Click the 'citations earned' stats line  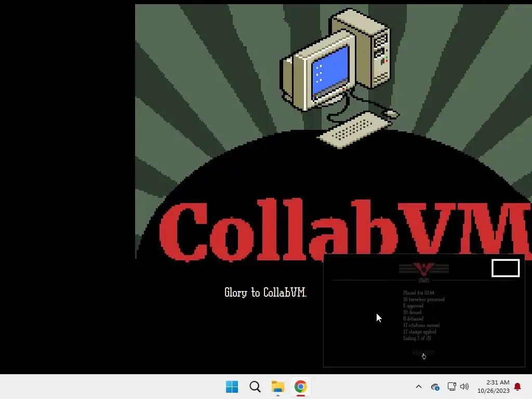coord(421,325)
